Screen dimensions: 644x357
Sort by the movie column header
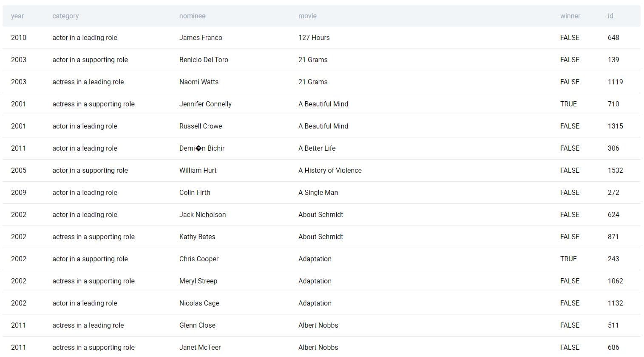tap(307, 16)
